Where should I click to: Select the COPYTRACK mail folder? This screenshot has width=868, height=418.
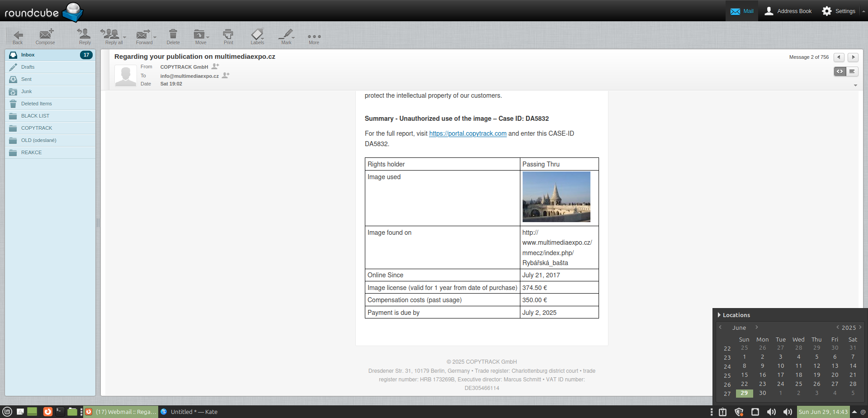tap(37, 128)
